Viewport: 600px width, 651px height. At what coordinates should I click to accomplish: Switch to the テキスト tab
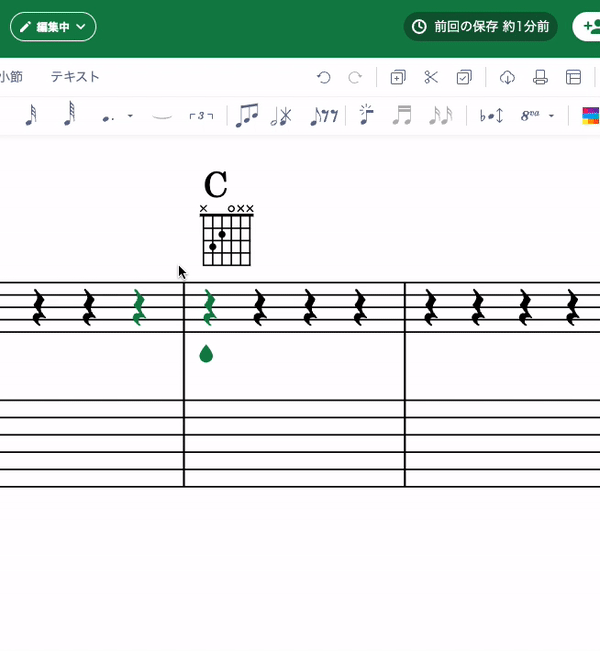click(75, 77)
